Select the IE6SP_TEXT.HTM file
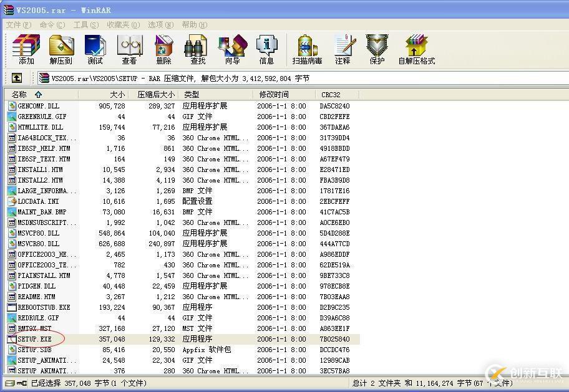 (x=44, y=159)
